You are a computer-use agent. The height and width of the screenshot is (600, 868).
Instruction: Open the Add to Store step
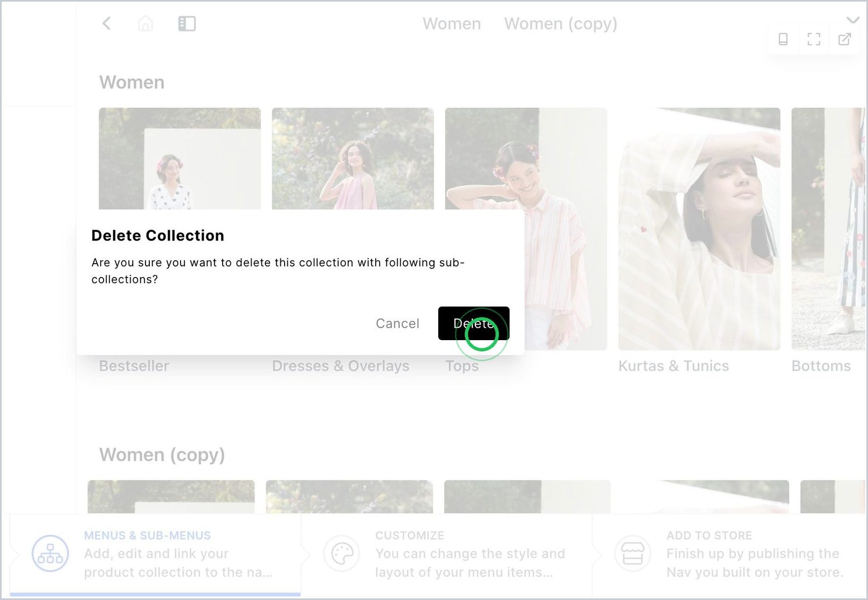[730, 554]
